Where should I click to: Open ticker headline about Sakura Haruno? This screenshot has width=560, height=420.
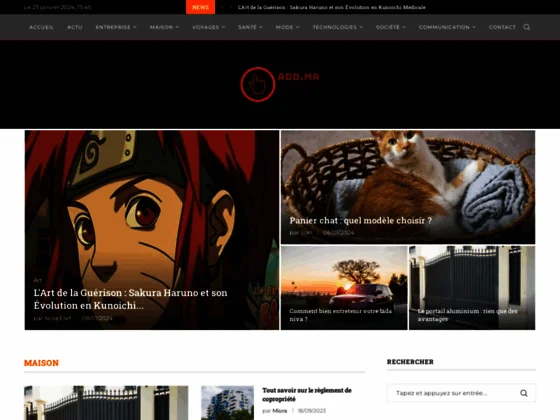point(331,7)
